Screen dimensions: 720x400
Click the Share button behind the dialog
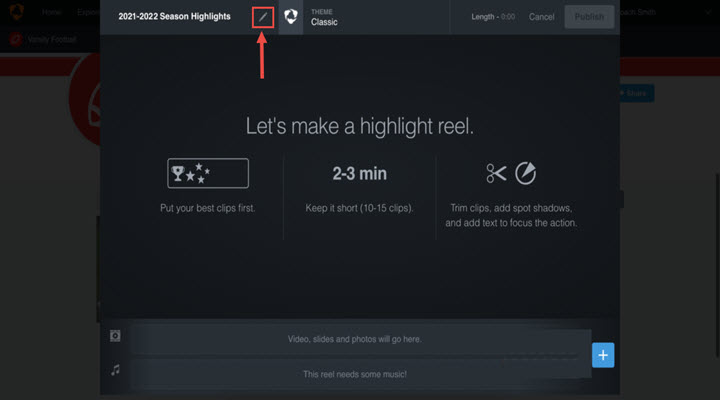636,93
